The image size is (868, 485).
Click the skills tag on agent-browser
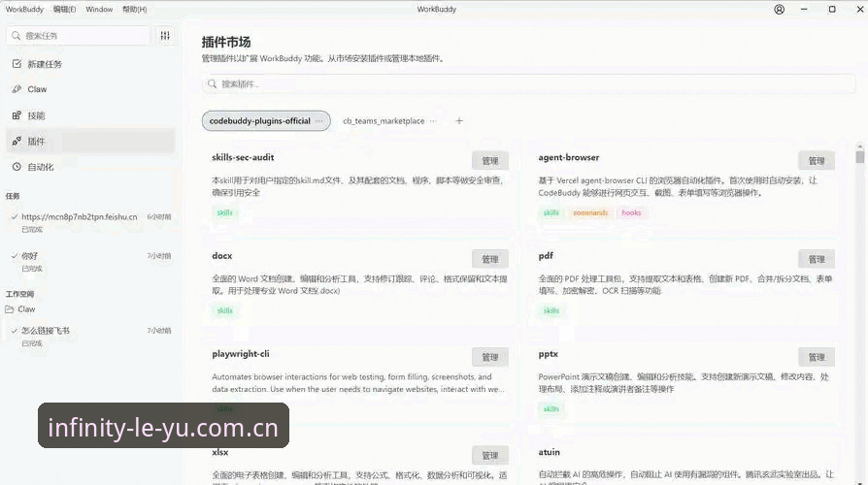[551, 212]
